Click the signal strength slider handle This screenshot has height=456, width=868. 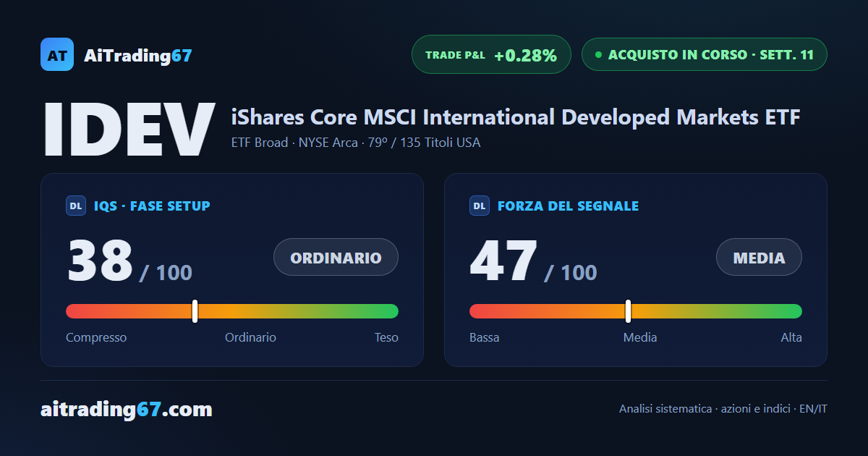pyautogui.click(x=628, y=311)
